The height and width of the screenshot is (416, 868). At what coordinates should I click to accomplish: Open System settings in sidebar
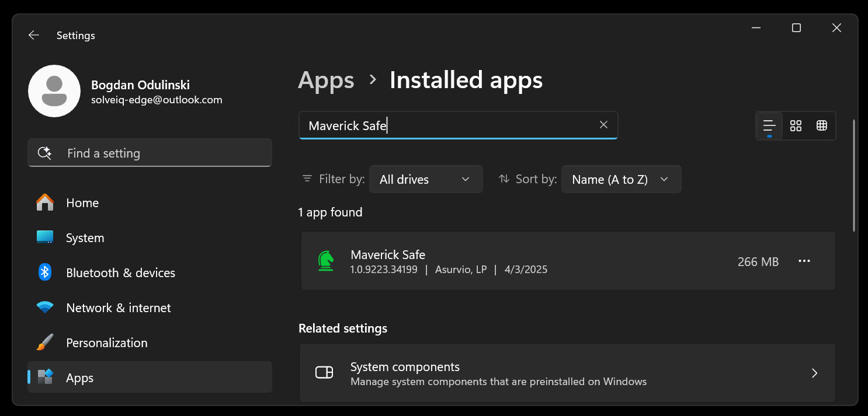(x=150, y=238)
